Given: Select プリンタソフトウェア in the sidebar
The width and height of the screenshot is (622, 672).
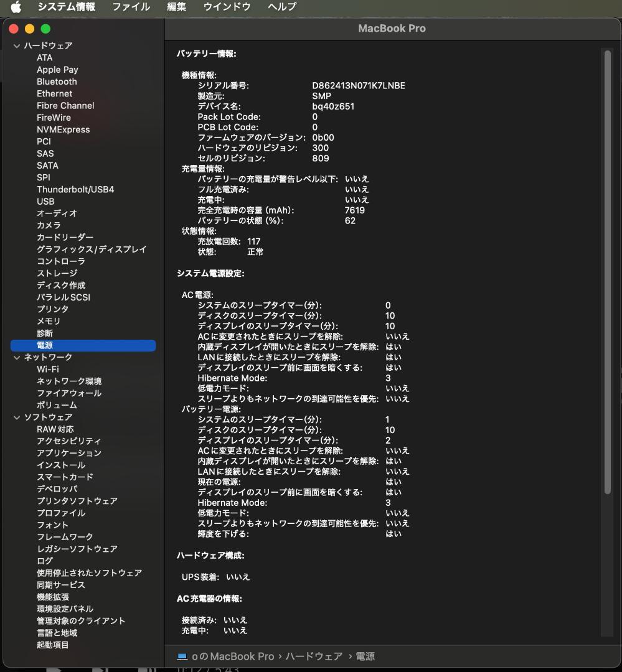Looking at the screenshot, I should click(x=77, y=502).
